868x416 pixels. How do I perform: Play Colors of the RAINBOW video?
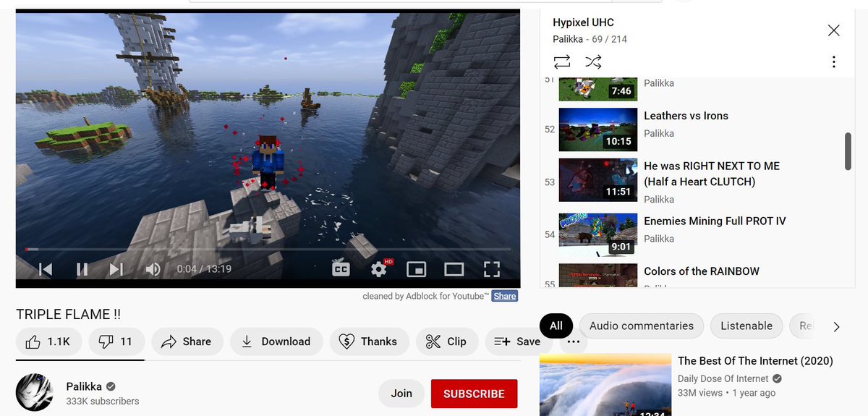click(702, 271)
